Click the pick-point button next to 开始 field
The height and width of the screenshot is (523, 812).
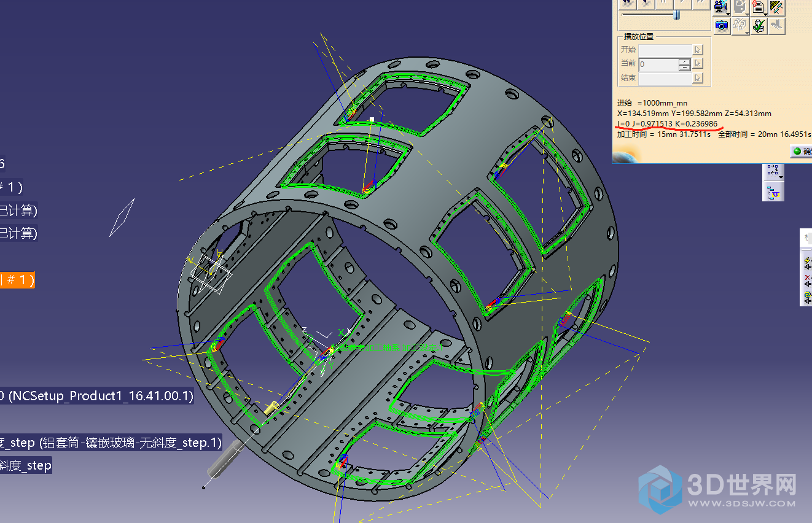(698, 50)
